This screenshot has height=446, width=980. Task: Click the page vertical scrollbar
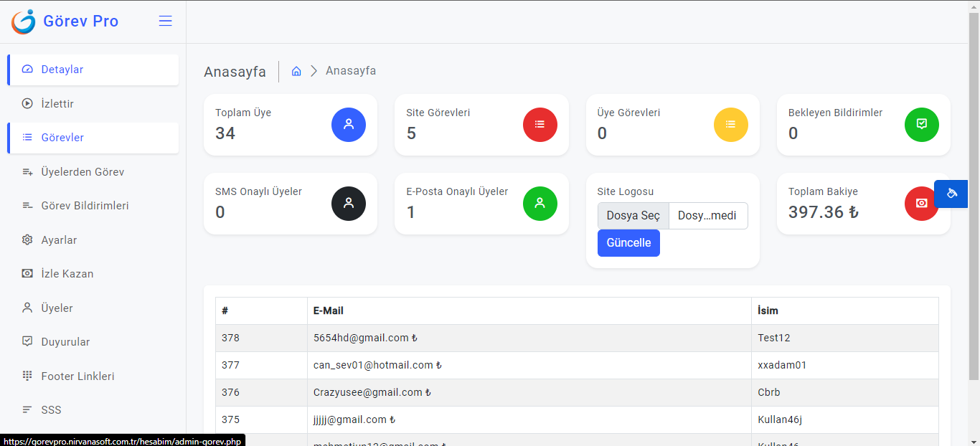[x=974, y=194]
